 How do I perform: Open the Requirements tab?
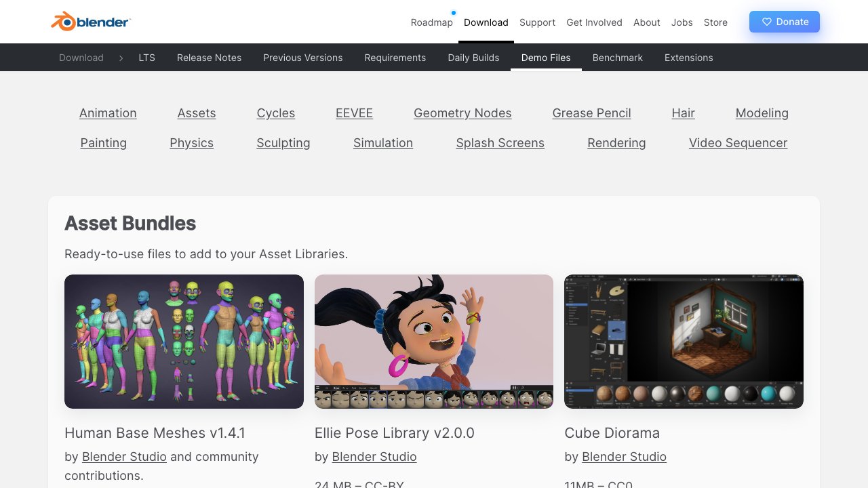point(395,58)
